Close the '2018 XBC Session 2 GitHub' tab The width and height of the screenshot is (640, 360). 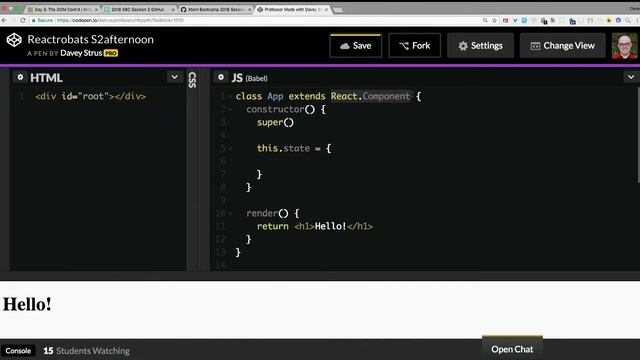click(x=173, y=9)
